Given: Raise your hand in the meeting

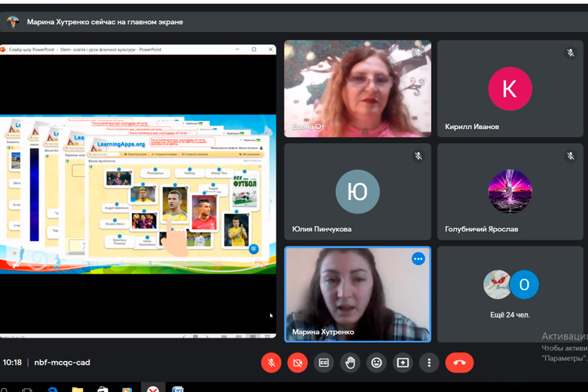Looking at the screenshot, I should 350,363.
